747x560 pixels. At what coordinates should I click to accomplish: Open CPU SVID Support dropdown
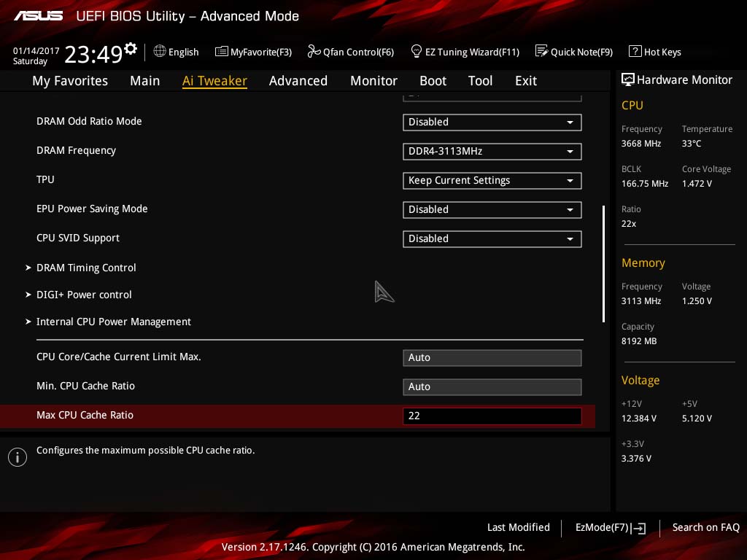[492, 238]
